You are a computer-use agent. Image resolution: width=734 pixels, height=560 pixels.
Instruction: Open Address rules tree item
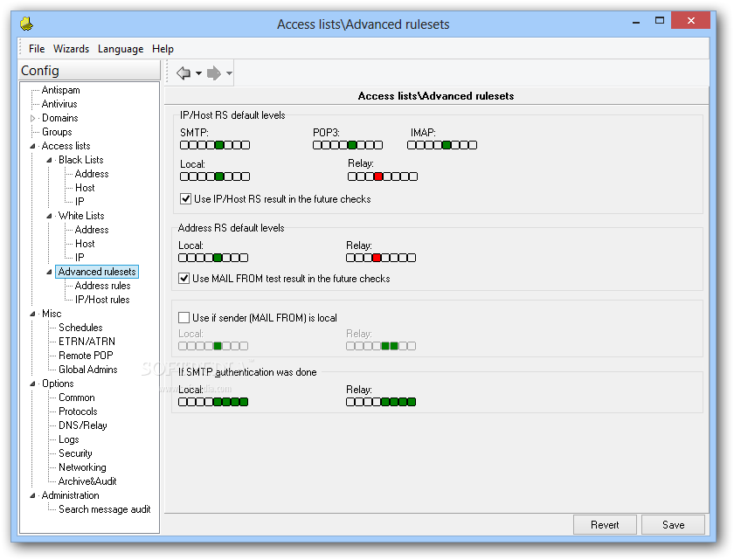pos(102,286)
